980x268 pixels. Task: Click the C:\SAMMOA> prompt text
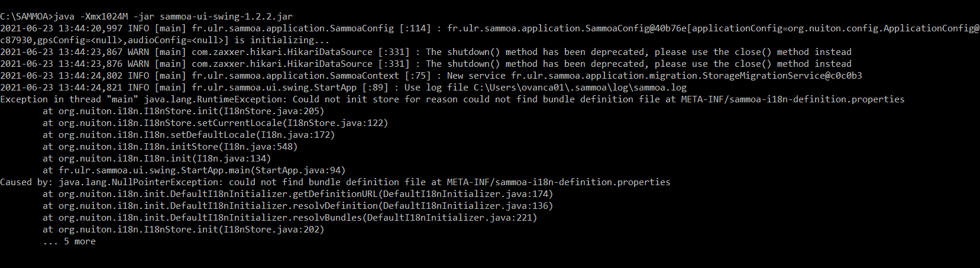click(x=27, y=17)
